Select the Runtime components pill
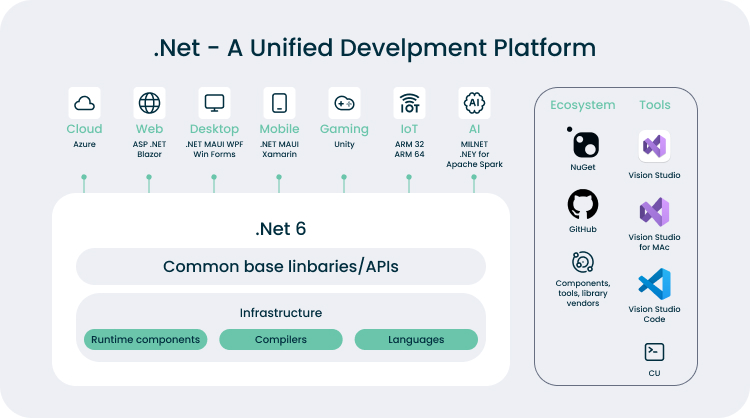The width and height of the screenshot is (750, 418). pos(145,340)
